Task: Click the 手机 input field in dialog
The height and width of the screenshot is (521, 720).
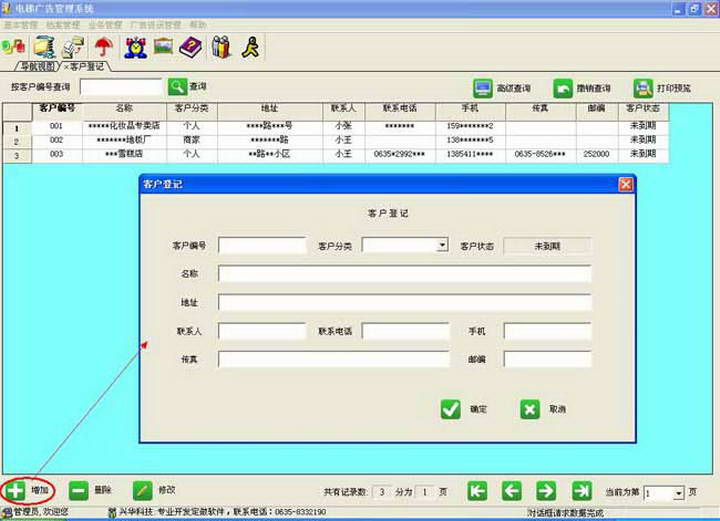Action: [x=547, y=331]
